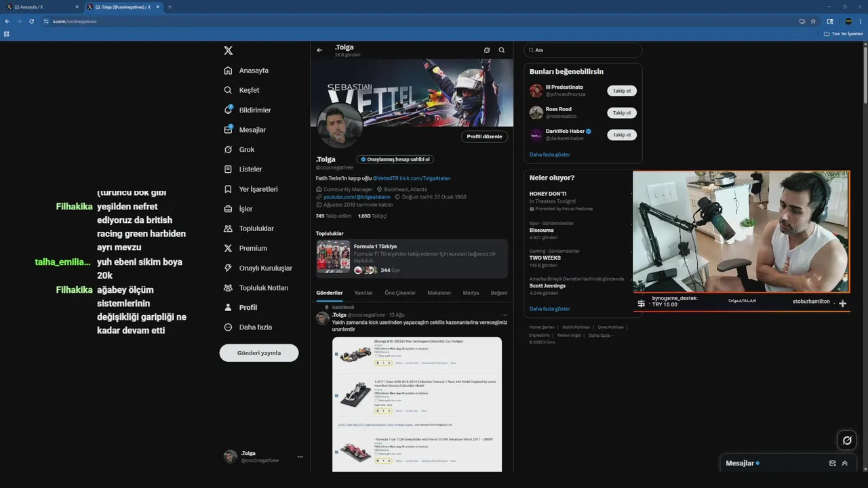
Task: Open Bildirimler notifications
Action: pos(247,110)
